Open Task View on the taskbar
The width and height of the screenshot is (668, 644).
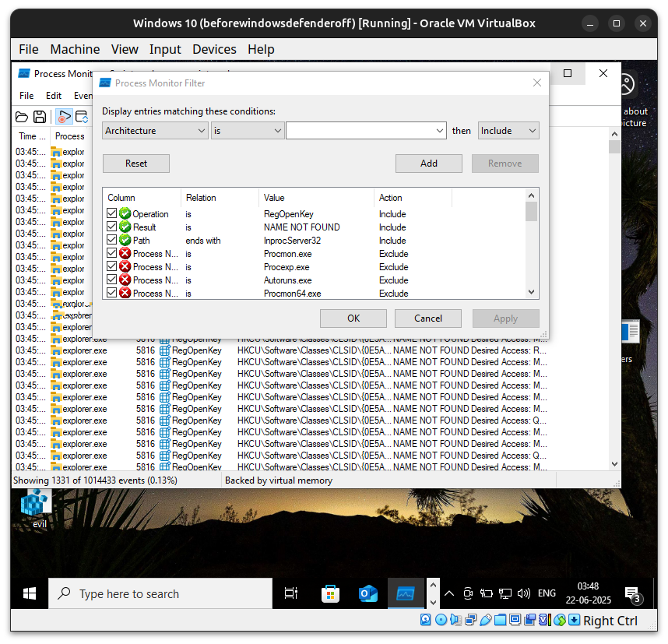(291, 593)
